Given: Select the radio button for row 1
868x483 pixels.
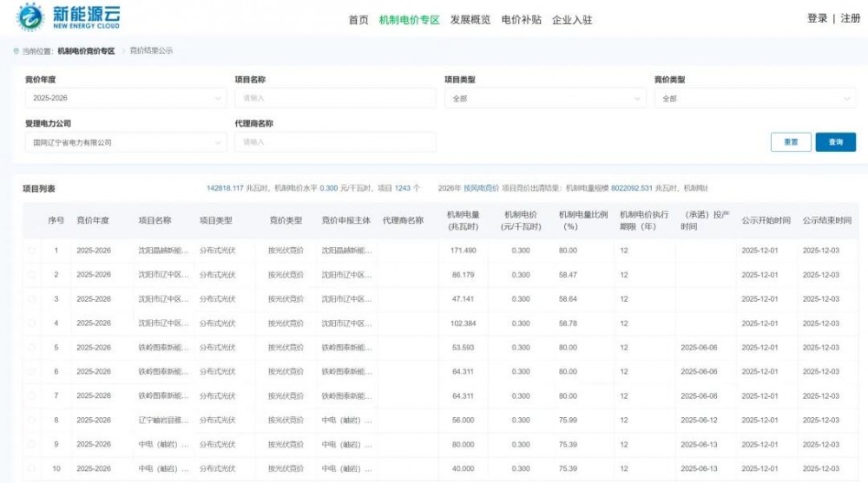Looking at the screenshot, I should (32, 251).
